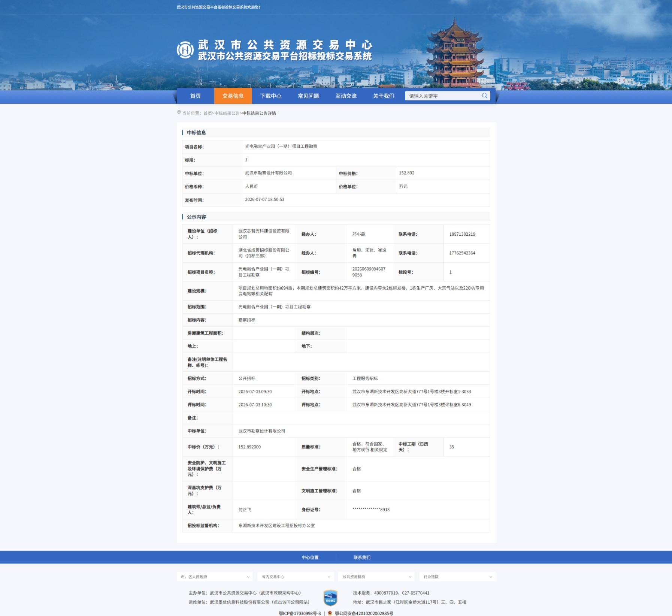Open the 首页 navigation tab

tap(196, 96)
